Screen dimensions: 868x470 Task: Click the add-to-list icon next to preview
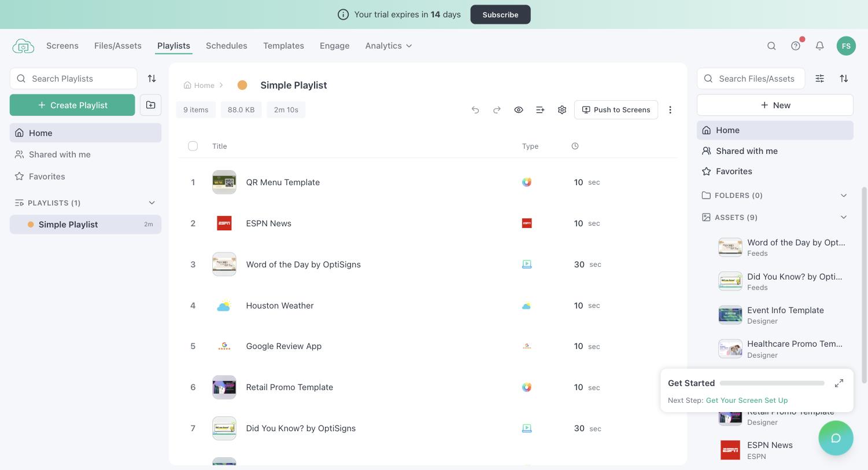[540, 110]
